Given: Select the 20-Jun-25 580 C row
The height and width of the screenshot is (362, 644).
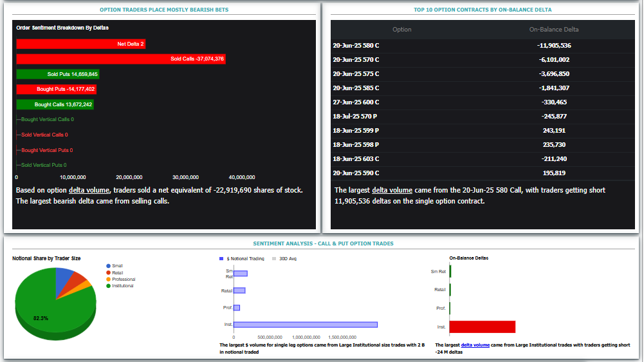Looking at the screenshot, I should click(483, 46).
